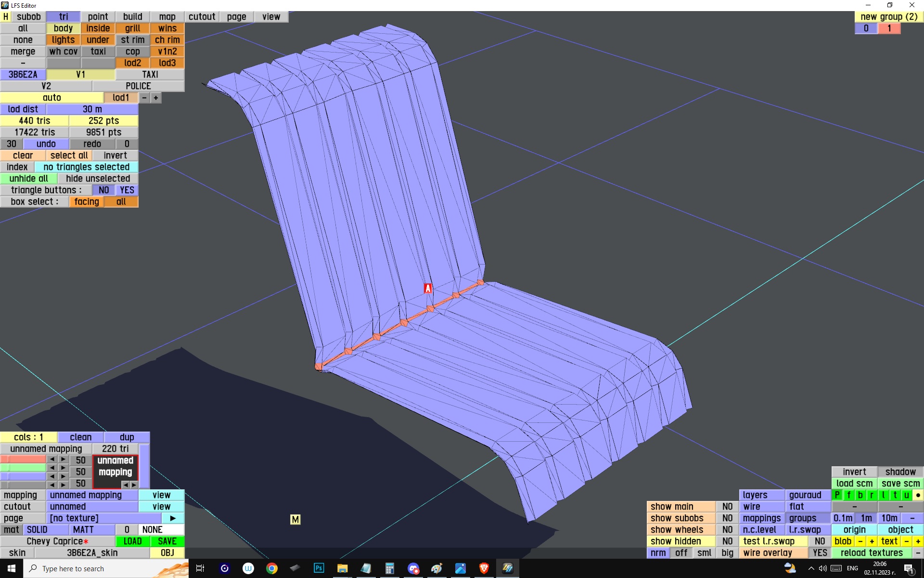
Task: Expand page texture list with arrow button
Action: click(x=173, y=518)
